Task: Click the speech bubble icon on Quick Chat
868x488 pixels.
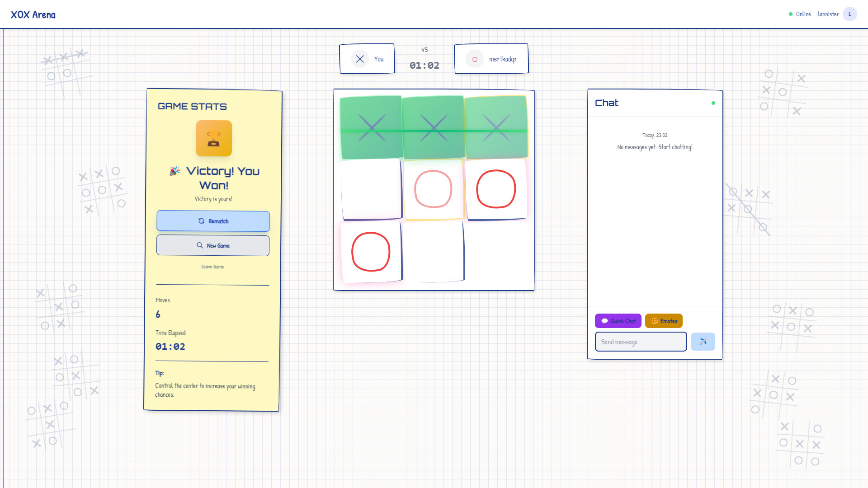Action: (x=604, y=321)
